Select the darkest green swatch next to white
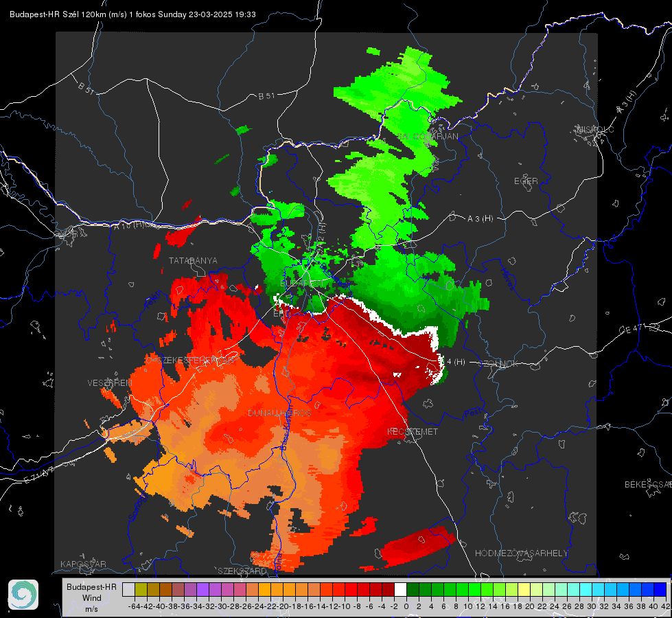 (413, 590)
